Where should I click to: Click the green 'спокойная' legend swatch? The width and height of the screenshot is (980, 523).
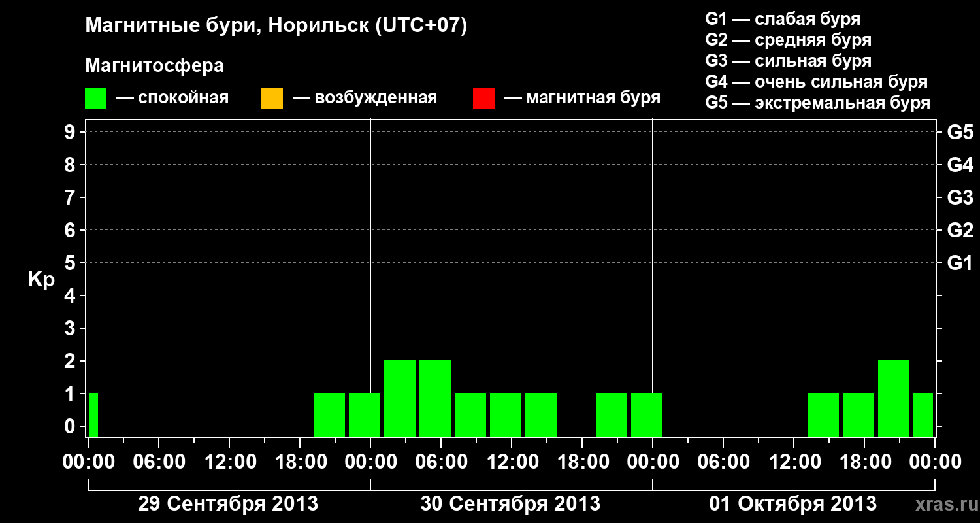point(96,99)
